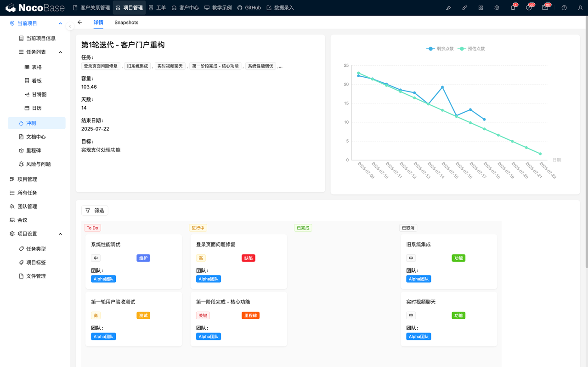Open 团队管理 in the sidebar
588x367 pixels.
tap(35, 206)
